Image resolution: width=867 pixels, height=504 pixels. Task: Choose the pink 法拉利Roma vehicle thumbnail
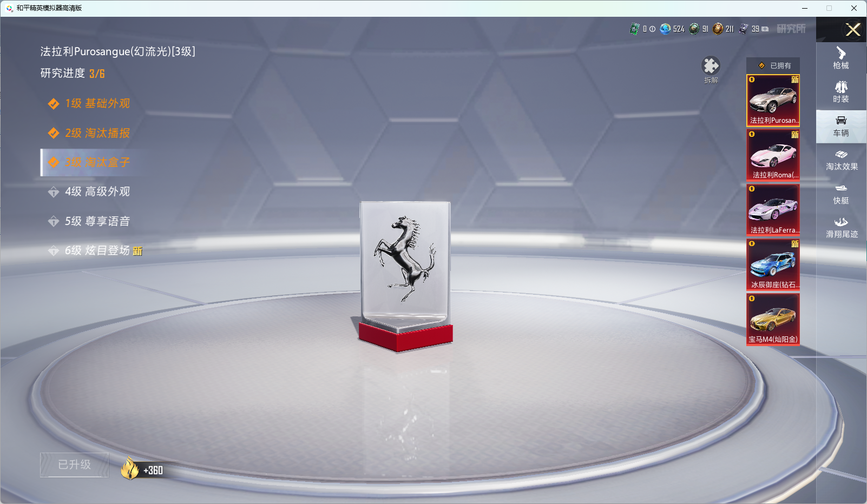[x=773, y=155]
